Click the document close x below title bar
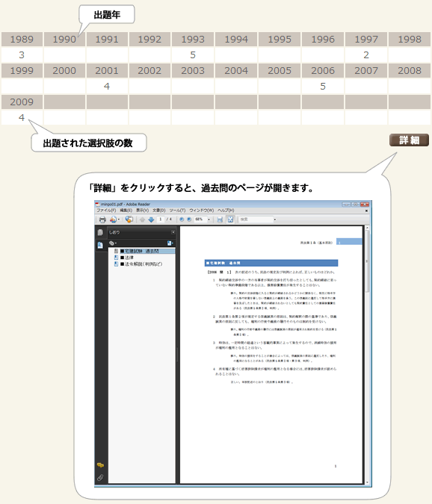This screenshot has width=432, height=504. point(366,211)
